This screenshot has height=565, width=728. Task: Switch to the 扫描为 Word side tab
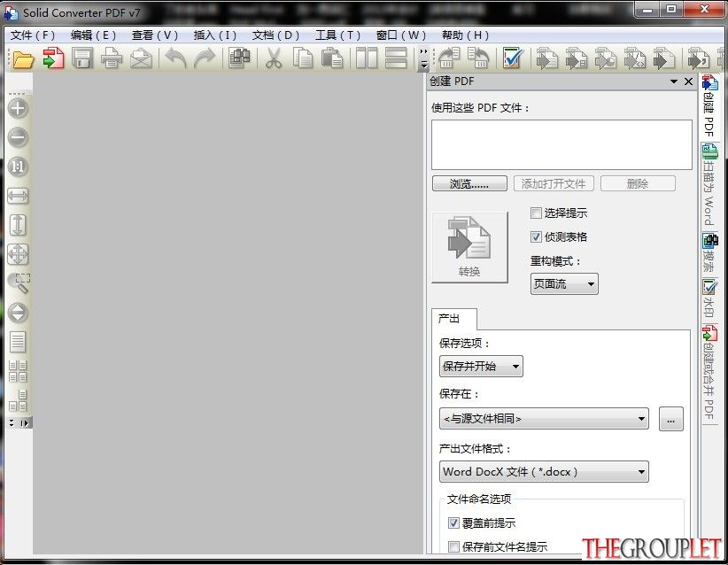[709, 185]
